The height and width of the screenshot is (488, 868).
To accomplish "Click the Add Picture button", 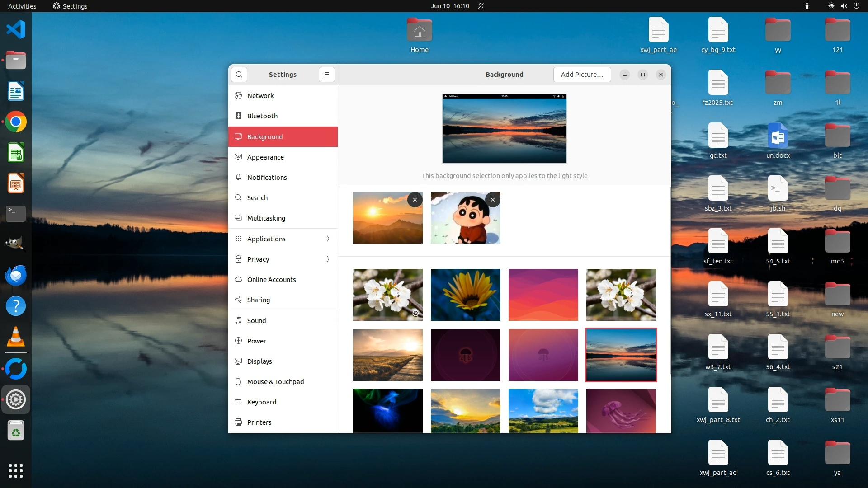I will [x=582, y=75].
